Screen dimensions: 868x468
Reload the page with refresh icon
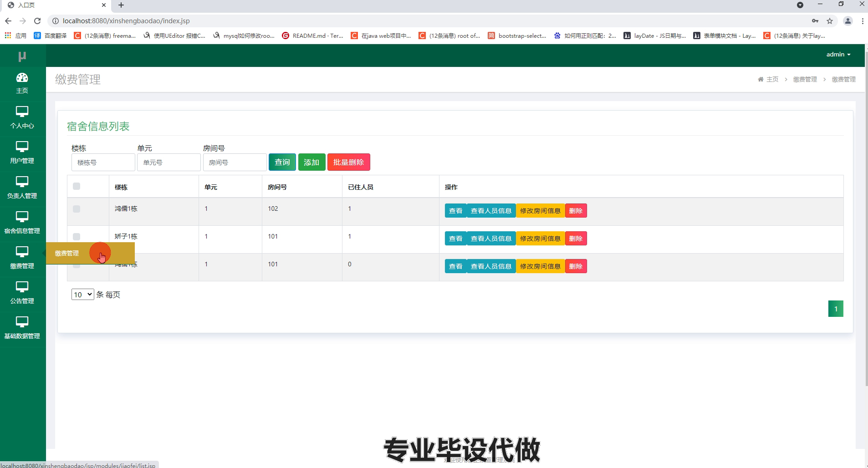tap(38, 21)
